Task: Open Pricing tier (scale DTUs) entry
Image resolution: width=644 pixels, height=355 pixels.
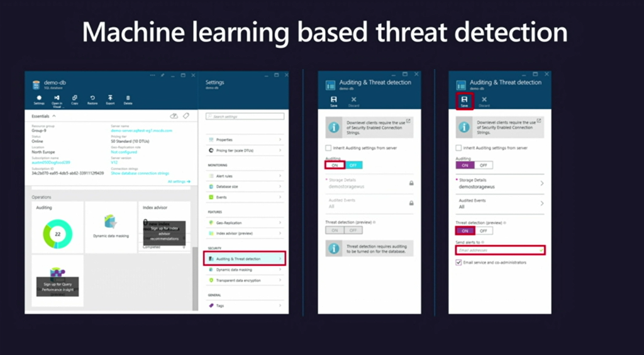Action: click(245, 150)
